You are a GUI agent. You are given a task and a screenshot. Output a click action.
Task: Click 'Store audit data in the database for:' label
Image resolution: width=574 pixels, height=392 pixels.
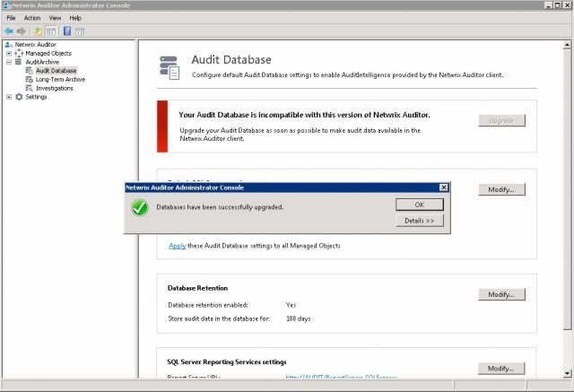tap(219, 318)
